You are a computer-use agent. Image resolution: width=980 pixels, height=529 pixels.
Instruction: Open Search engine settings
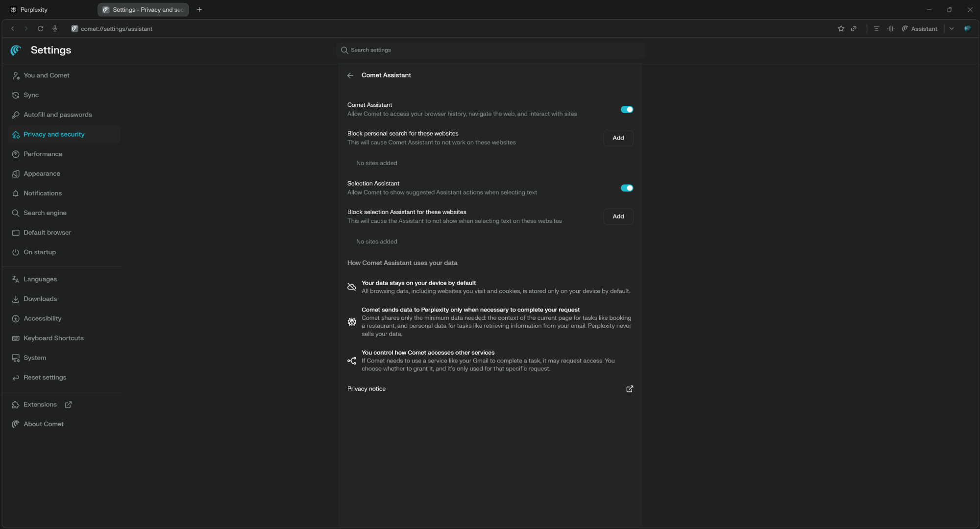[x=64, y=213]
